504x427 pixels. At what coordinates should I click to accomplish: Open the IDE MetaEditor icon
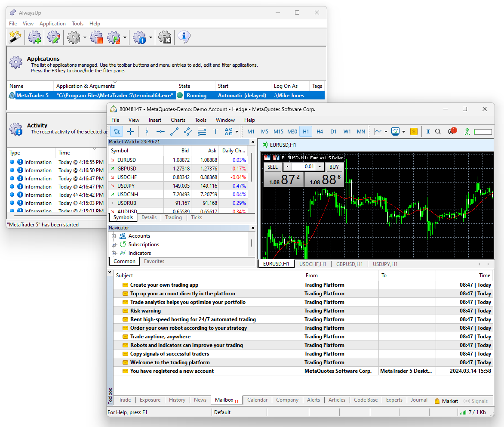428,131
